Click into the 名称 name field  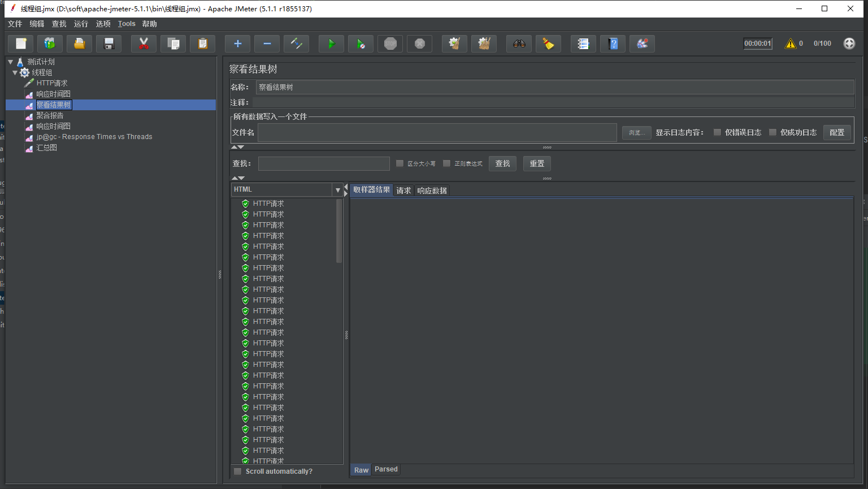(555, 87)
